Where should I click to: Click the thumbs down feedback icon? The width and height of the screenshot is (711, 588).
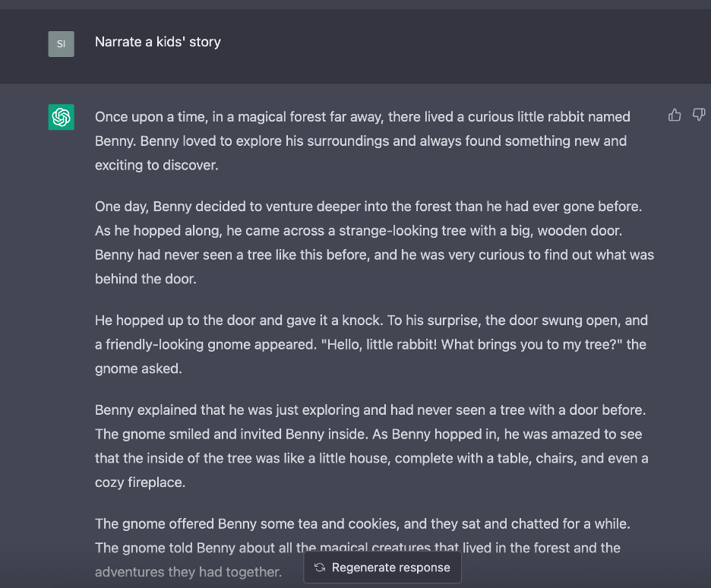(699, 115)
